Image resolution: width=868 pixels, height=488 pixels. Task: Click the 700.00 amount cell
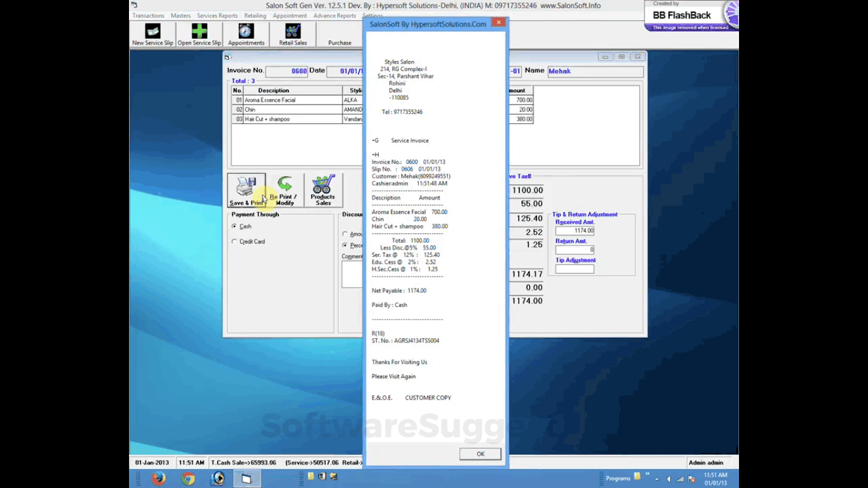point(521,100)
